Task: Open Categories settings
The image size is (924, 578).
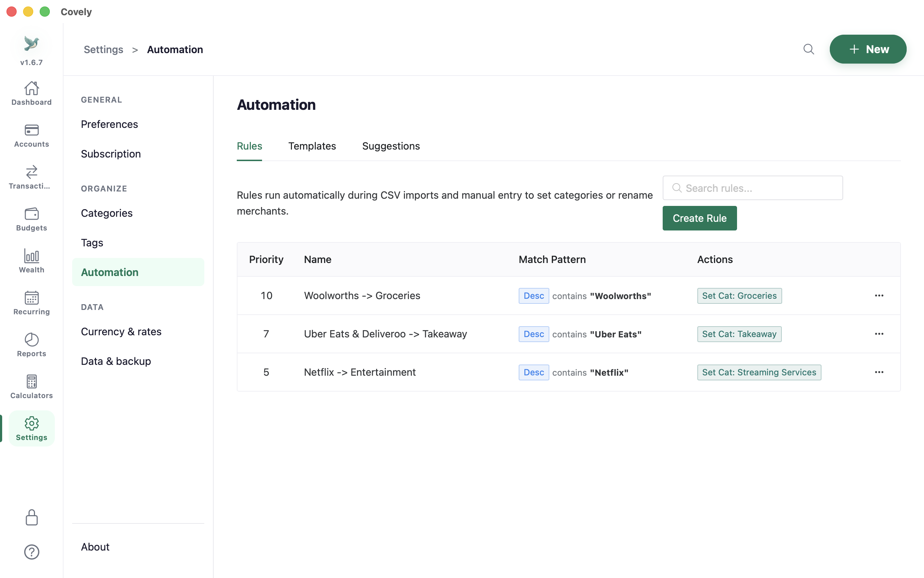Action: pyautogui.click(x=138, y=213)
